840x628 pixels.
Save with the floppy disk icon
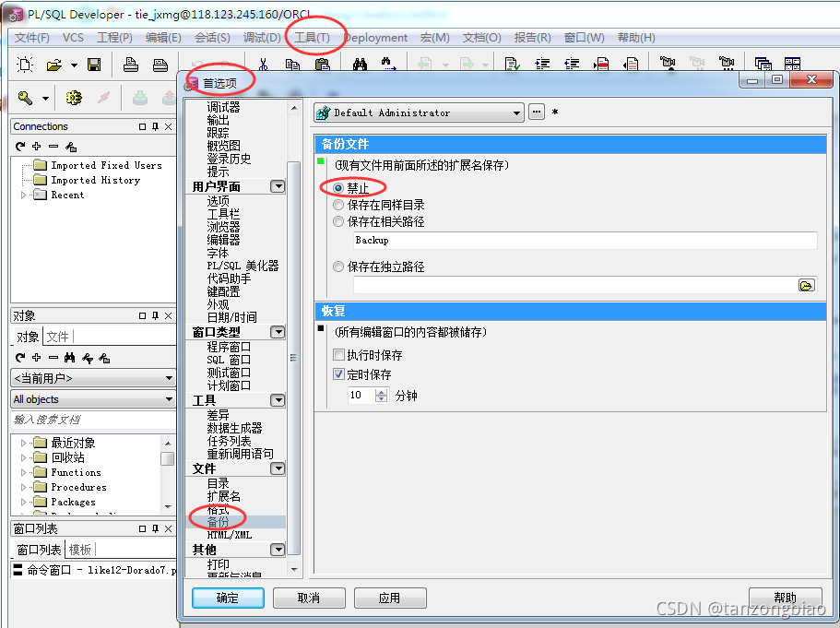coord(94,65)
